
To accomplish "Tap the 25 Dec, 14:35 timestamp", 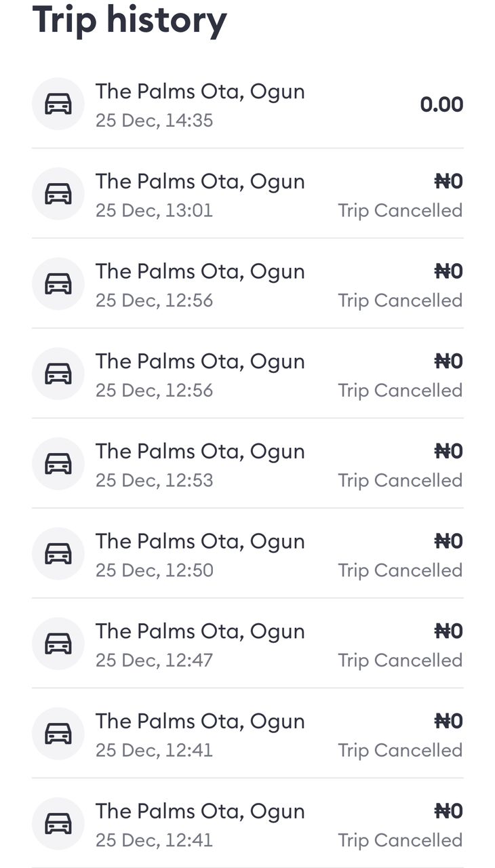I will pos(154,121).
